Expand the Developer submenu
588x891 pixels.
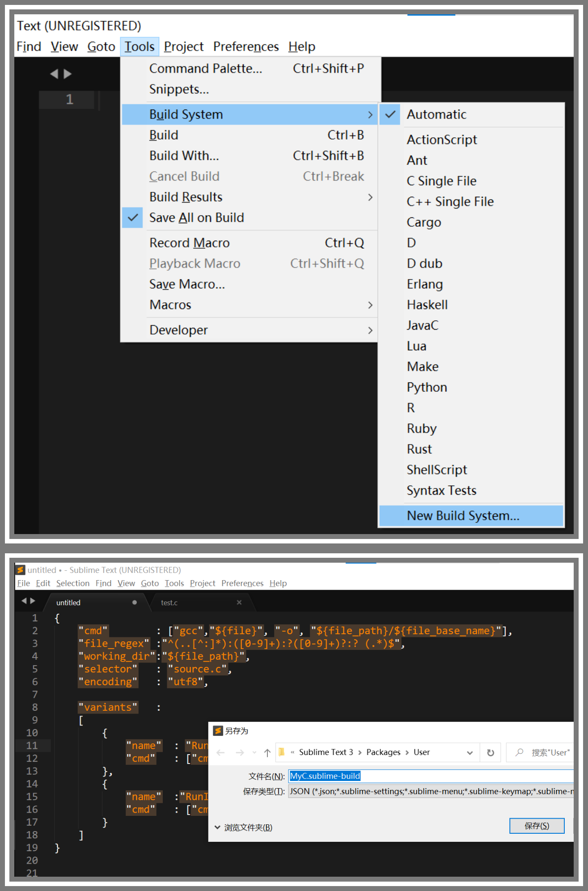pyautogui.click(x=250, y=330)
